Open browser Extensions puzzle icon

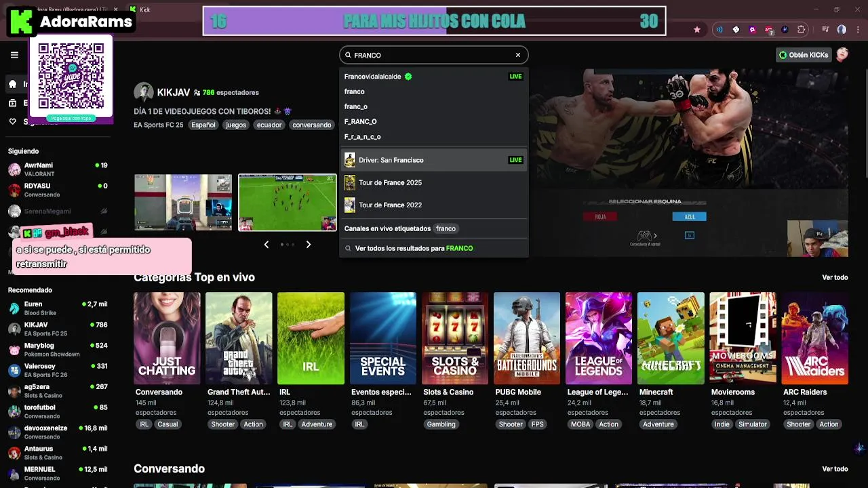click(x=802, y=30)
